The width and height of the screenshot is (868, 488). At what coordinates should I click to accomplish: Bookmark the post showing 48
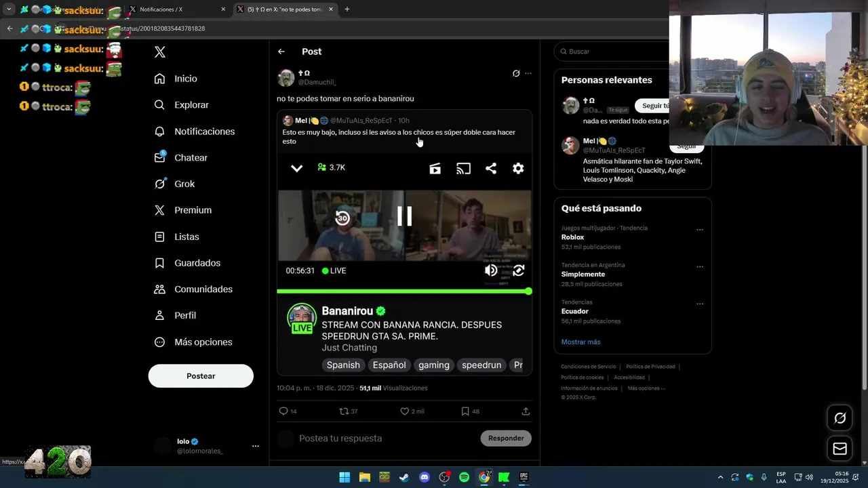tap(465, 411)
